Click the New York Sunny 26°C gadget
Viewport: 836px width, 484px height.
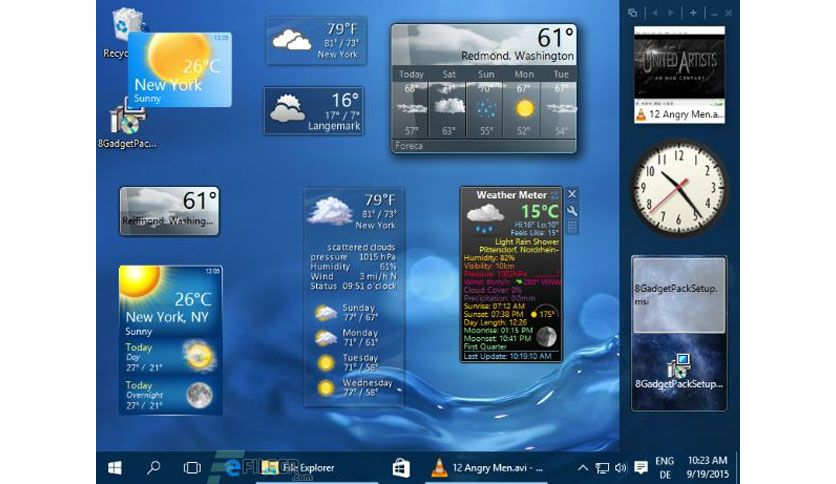pyautogui.click(x=180, y=69)
